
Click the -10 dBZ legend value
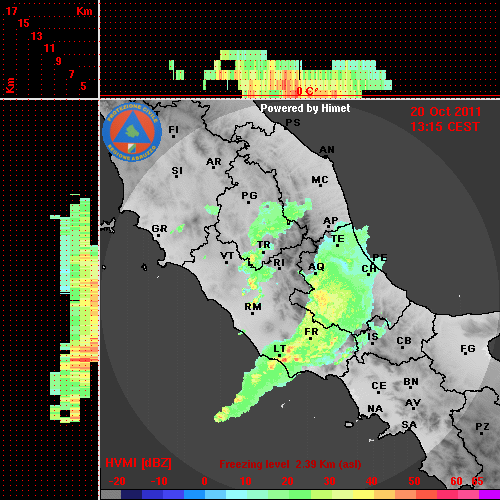(159, 481)
